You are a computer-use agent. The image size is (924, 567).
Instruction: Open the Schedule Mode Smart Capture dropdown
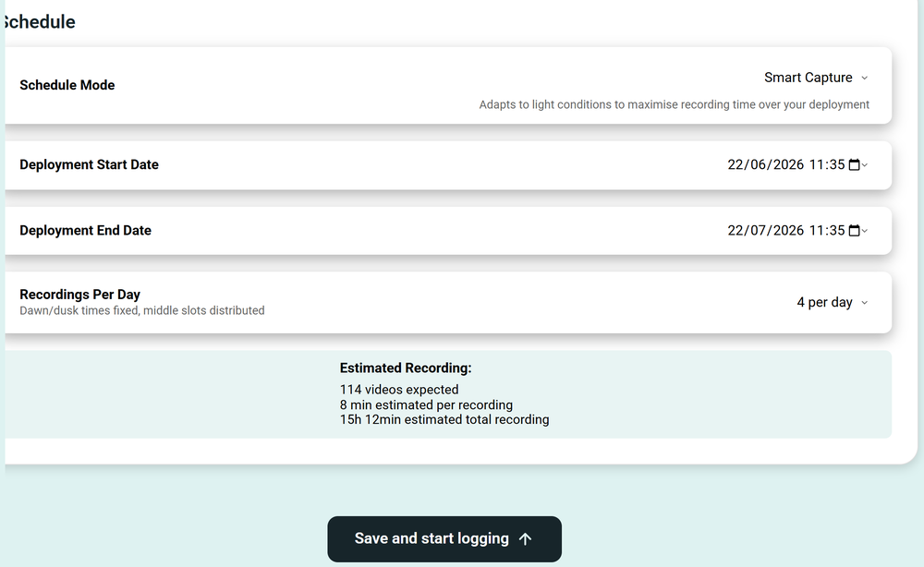coord(816,78)
